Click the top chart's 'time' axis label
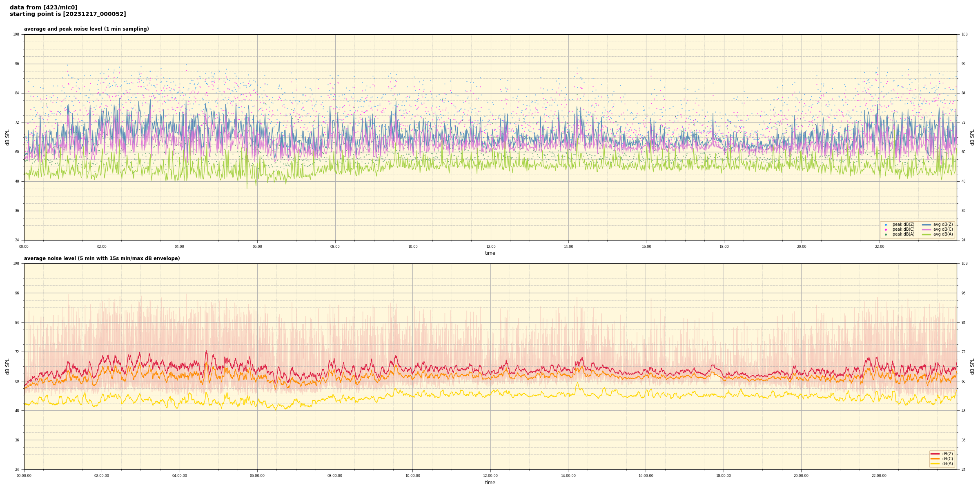Viewport: 980px width, 490px height. coord(490,253)
